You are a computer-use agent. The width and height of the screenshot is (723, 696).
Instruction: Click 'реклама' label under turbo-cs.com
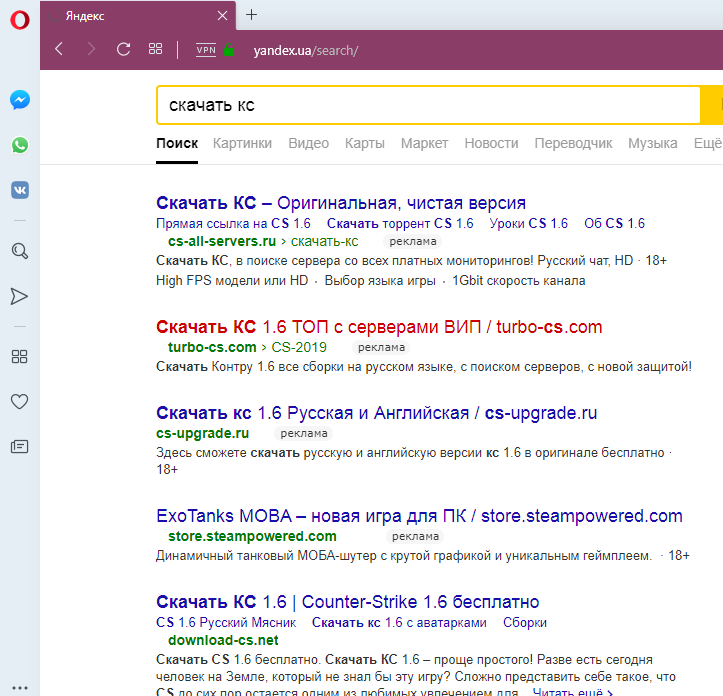click(x=381, y=347)
